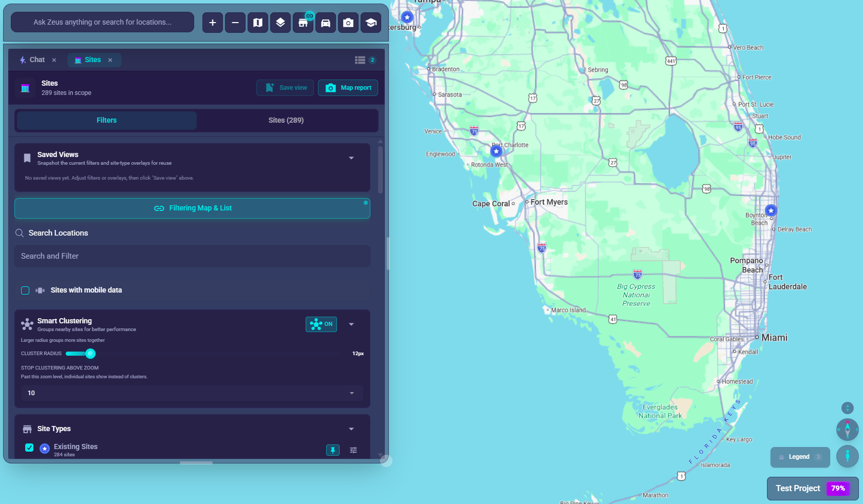Screen dimensions: 863x504
Task: Click the Search and Filter field
Action: (x=192, y=256)
